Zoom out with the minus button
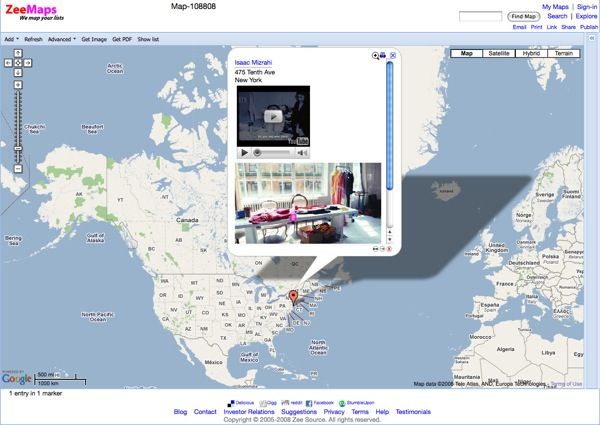This screenshot has width=600, height=425. pos(18,168)
